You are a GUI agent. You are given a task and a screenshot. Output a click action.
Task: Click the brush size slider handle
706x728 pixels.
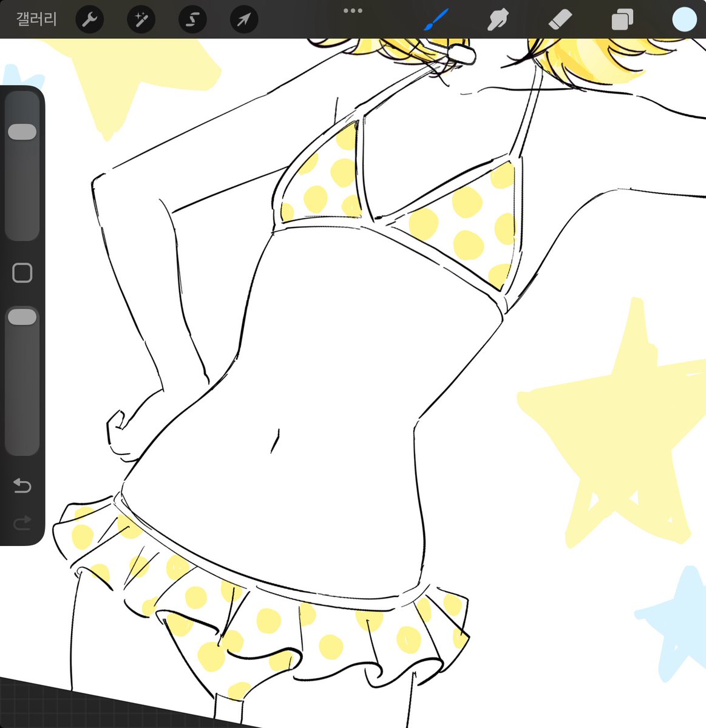coord(22,132)
